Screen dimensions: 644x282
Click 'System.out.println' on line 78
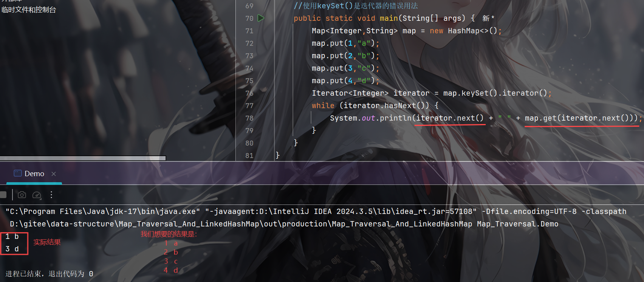point(370,118)
